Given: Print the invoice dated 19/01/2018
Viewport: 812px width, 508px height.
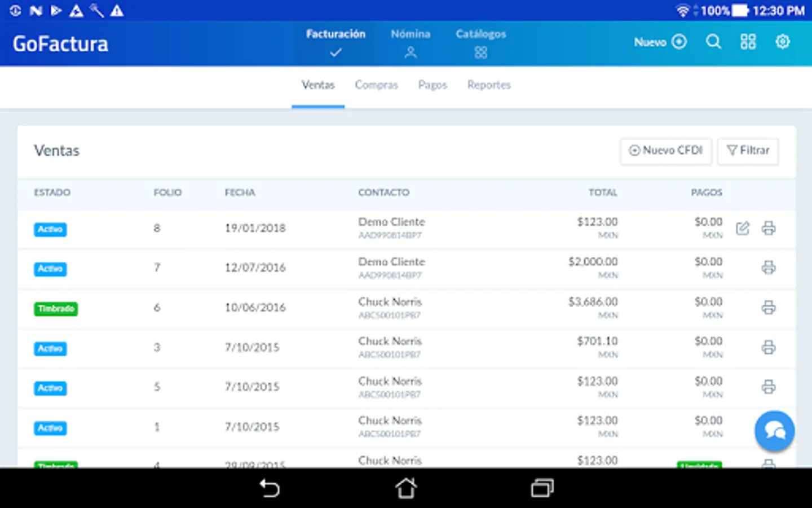Looking at the screenshot, I should [x=769, y=228].
